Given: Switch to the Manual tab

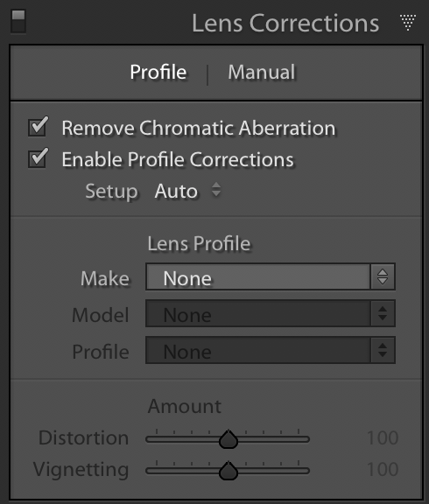Looking at the screenshot, I should pos(262,72).
